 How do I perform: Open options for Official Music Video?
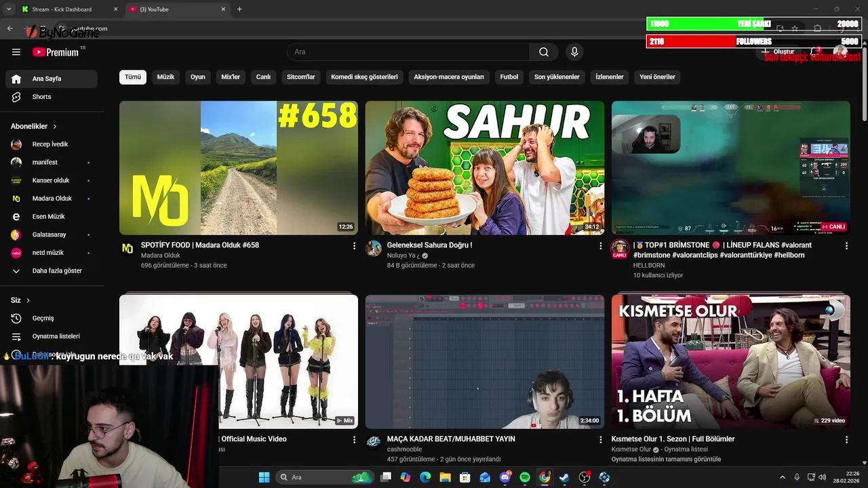pos(354,440)
